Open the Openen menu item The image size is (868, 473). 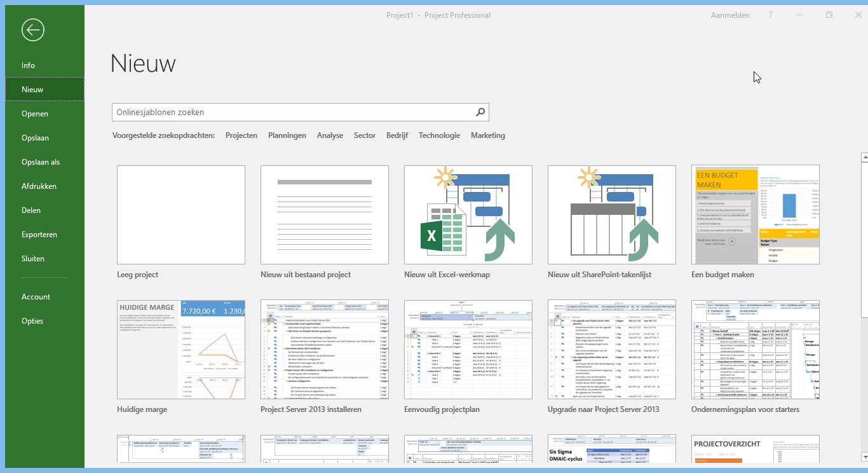44,114
